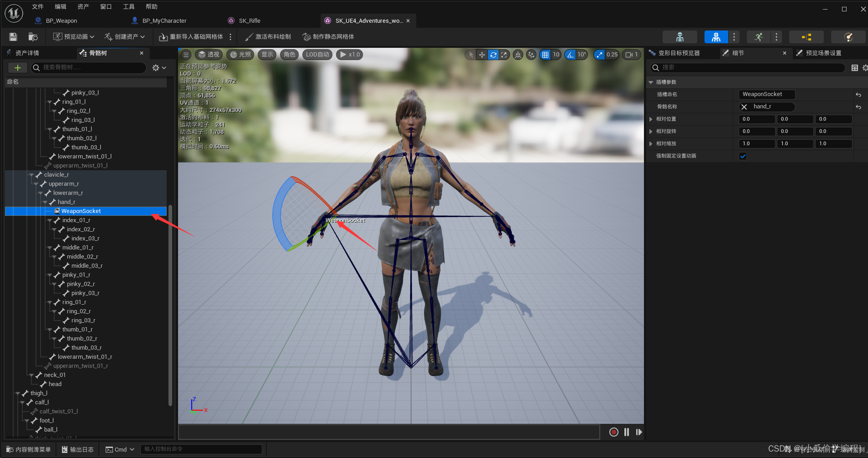Select the WeaponSocket tree row
Screen dimensions: 868x458
pos(86,211)
